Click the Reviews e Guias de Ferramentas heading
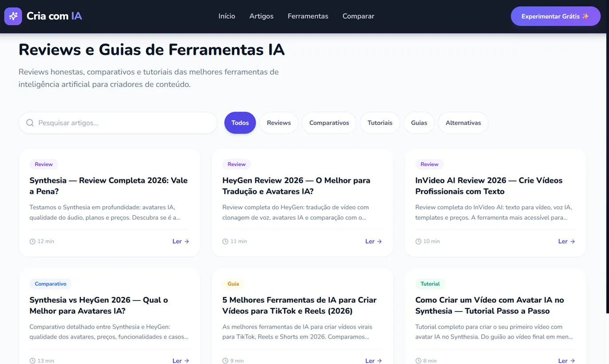 [x=151, y=49]
